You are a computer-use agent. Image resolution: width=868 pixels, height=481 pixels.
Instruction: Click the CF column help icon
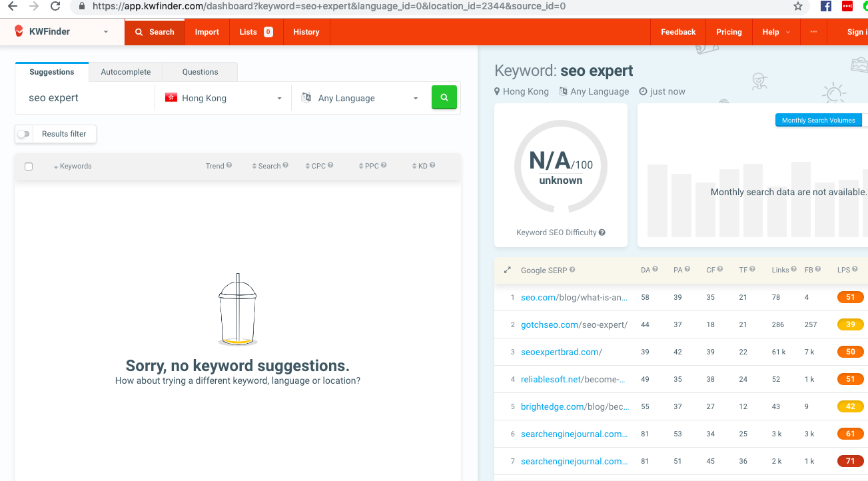pyautogui.click(x=720, y=269)
